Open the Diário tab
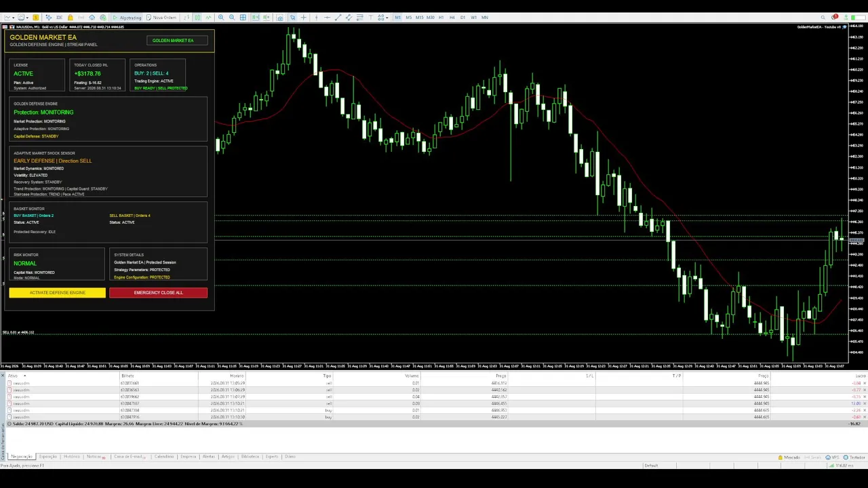 [x=290, y=457]
